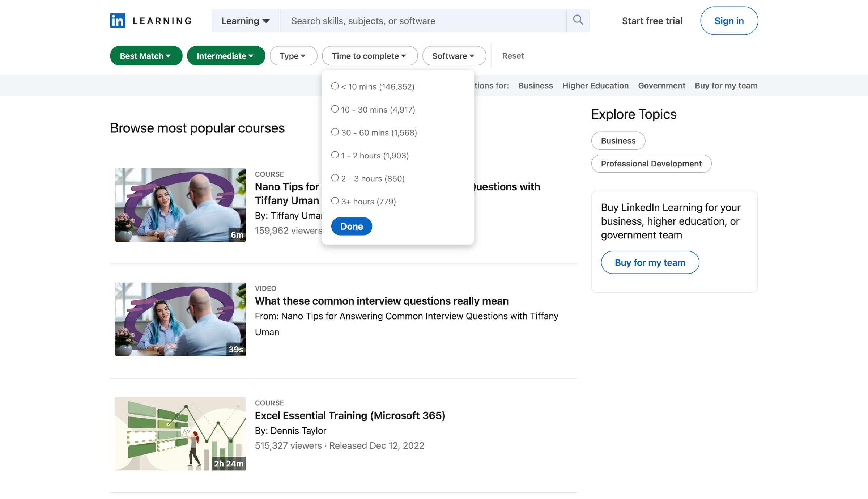The width and height of the screenshot is (868, 499).
Task: Select the 3+ hours radio option
Action: tap(335, 201)
